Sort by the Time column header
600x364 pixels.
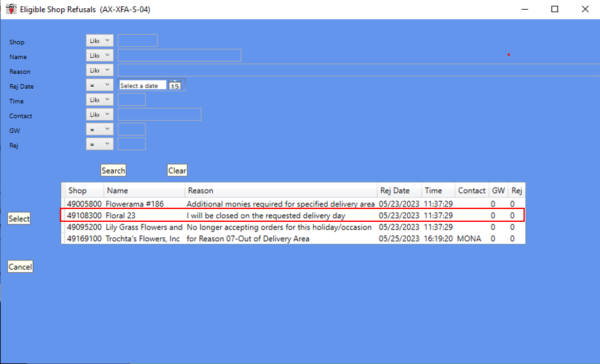tap(438, 190)
